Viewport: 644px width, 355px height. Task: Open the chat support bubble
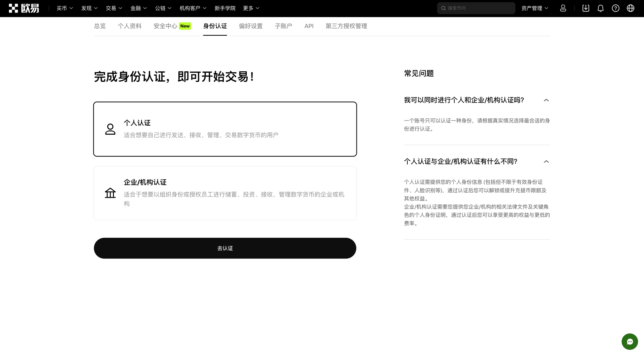[x=630, y=341]
